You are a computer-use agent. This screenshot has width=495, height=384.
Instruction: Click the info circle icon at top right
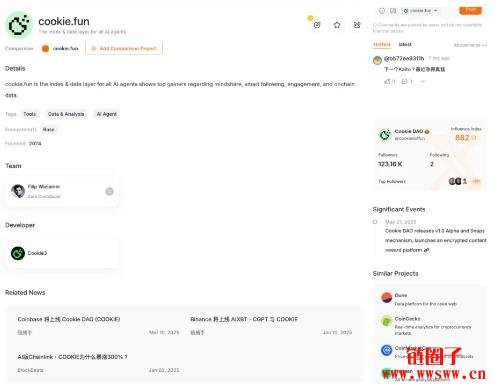[382, 11]
